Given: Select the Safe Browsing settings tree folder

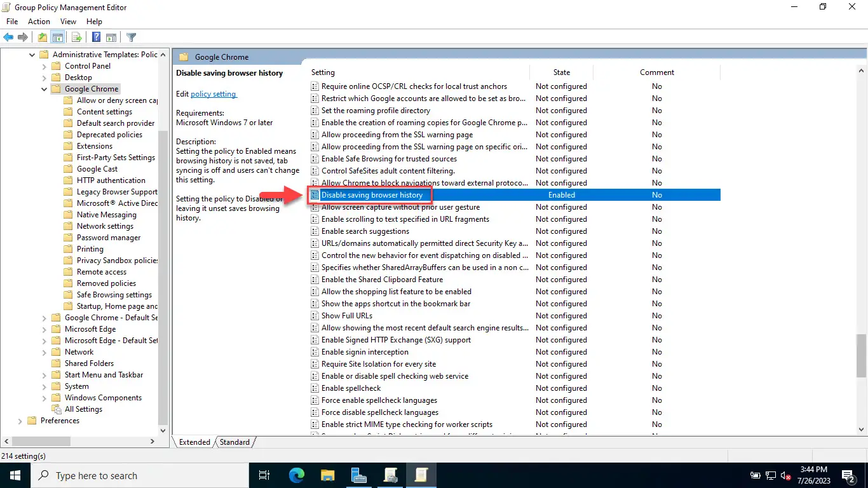Looking at the screenshot, I should [x=114, y=295].
